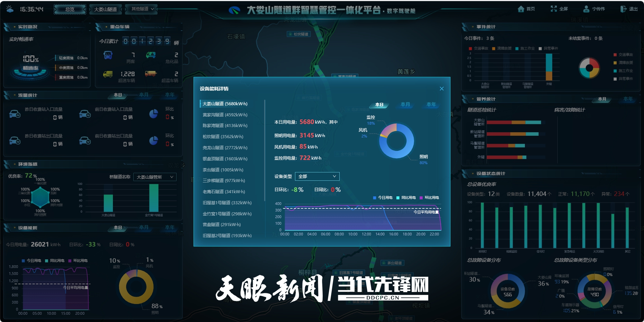644x322 pixels.
Task: Click the platform logo beside the title
Action: tap(234, 10)
